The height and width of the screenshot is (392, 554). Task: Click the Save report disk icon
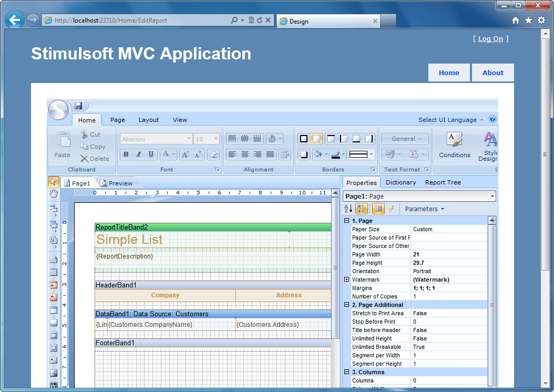[x=78, y=106]
